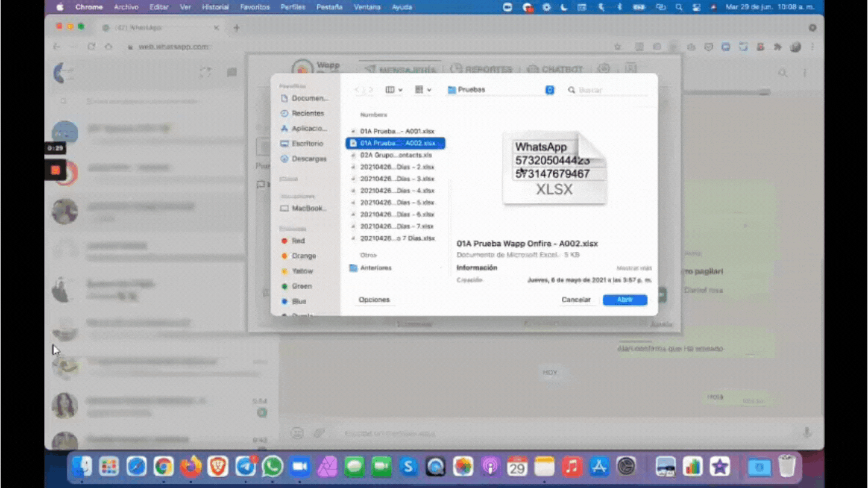
Task: Open Safari from the Dock
Action: pos(137,466)
